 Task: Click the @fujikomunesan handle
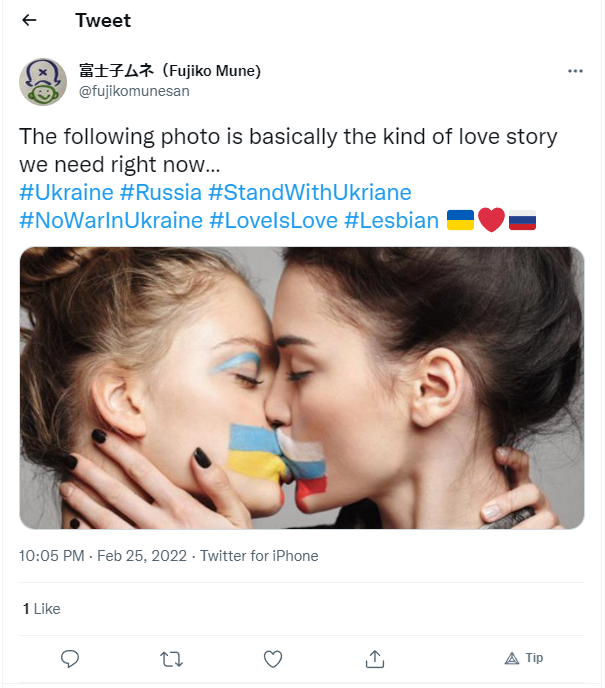(x=134, y=91)
